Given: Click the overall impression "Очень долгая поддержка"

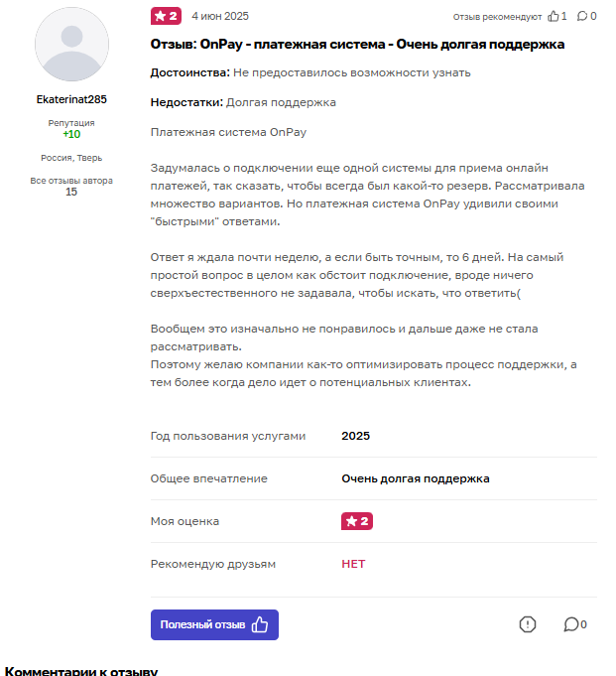Looking at the screenshot, I should (x=415, y=478).
